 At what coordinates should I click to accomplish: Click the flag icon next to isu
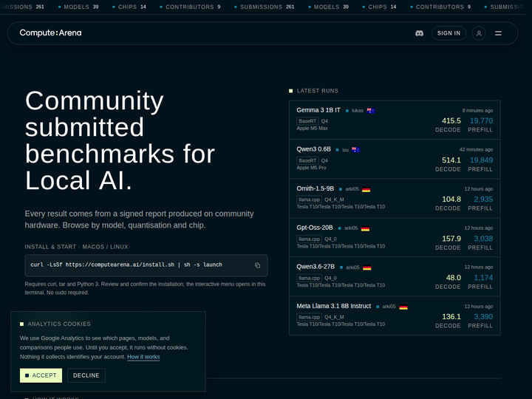(x=355, y=149)
